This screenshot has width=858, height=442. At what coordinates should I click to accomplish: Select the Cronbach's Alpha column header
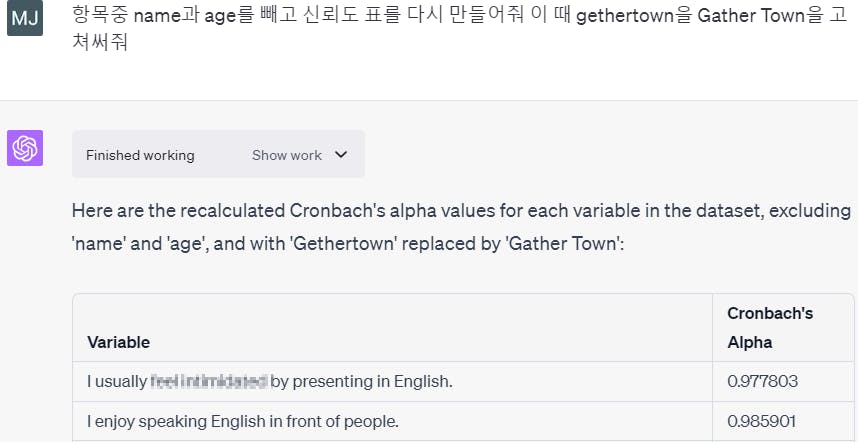769,328
